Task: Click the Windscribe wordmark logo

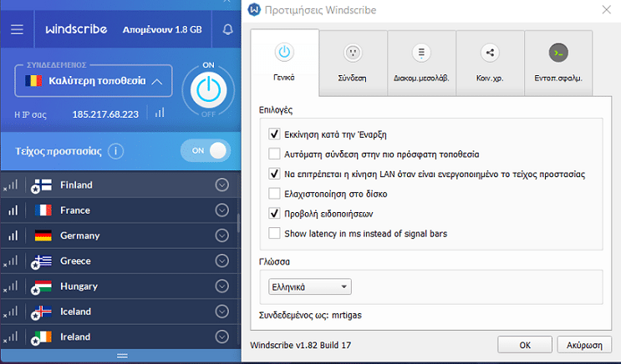Action: click(76, 29)
